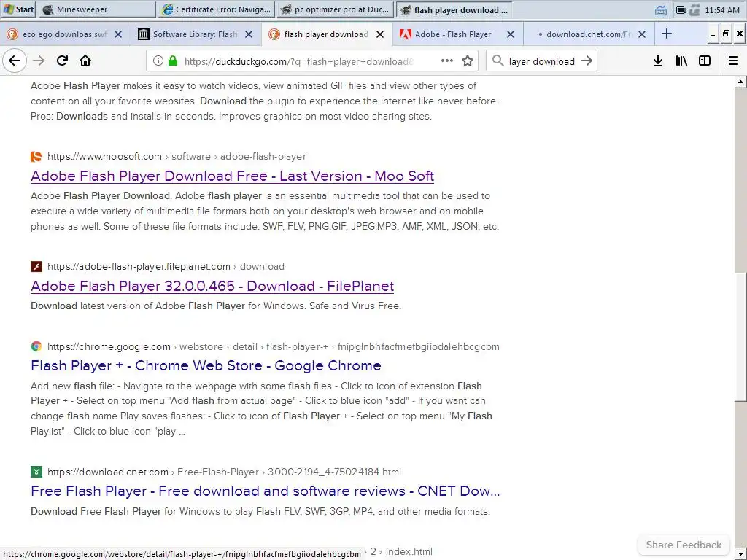Image resolution: width=747 pixels, height=560 pixels.
Task: Click the search magnifier icon
Action: click(x=498, y=61)
